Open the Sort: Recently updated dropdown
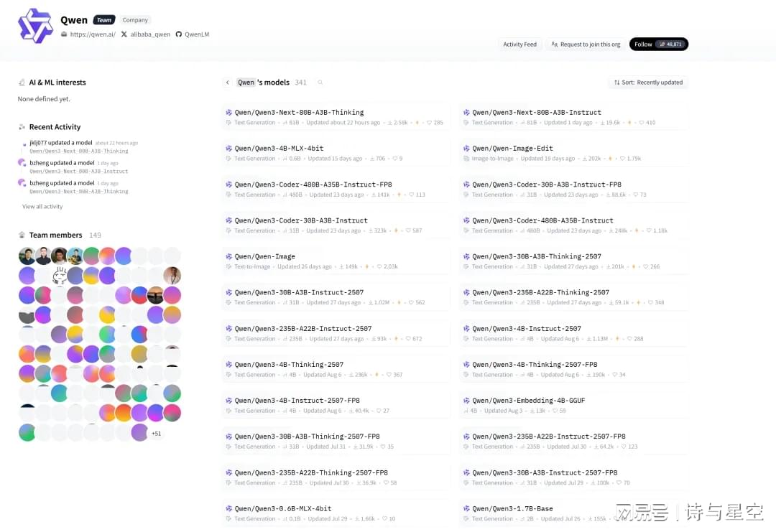This screenshot has height=532, width=776. 648,83
